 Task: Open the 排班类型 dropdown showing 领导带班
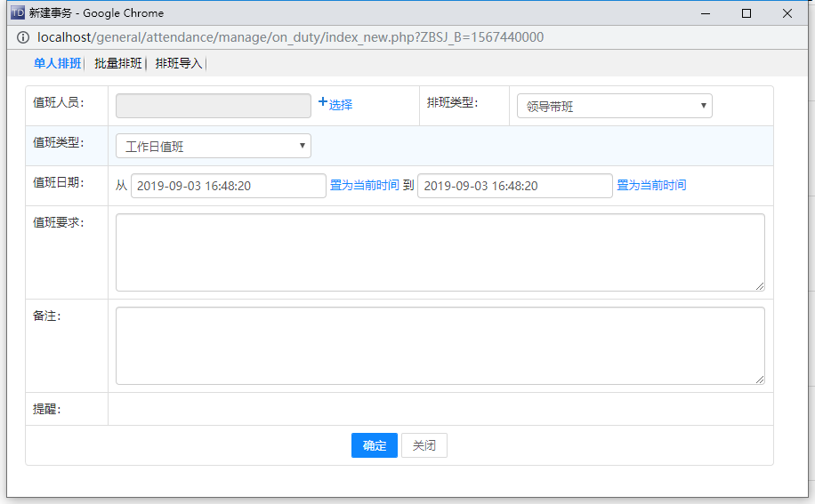614,107
